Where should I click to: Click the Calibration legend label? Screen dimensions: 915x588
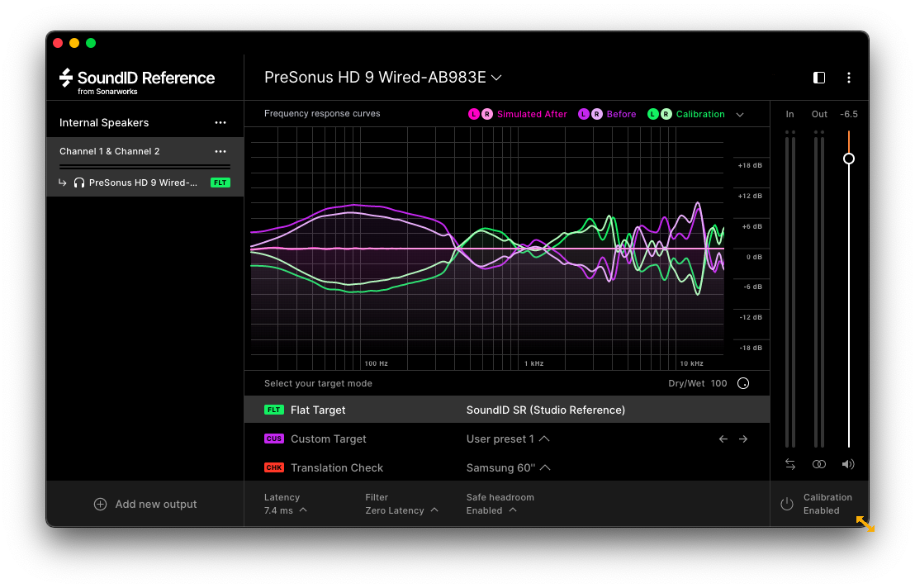[700, 114]
